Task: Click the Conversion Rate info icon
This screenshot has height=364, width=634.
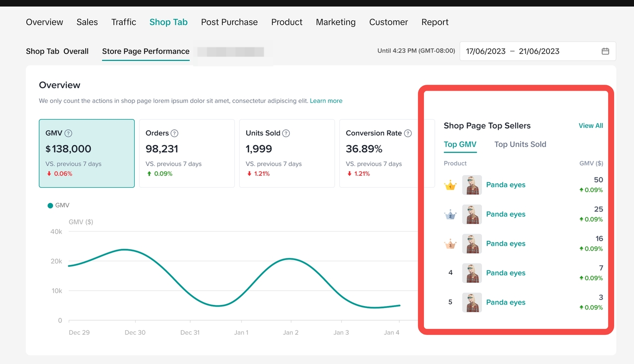Action: coord(408,133)
